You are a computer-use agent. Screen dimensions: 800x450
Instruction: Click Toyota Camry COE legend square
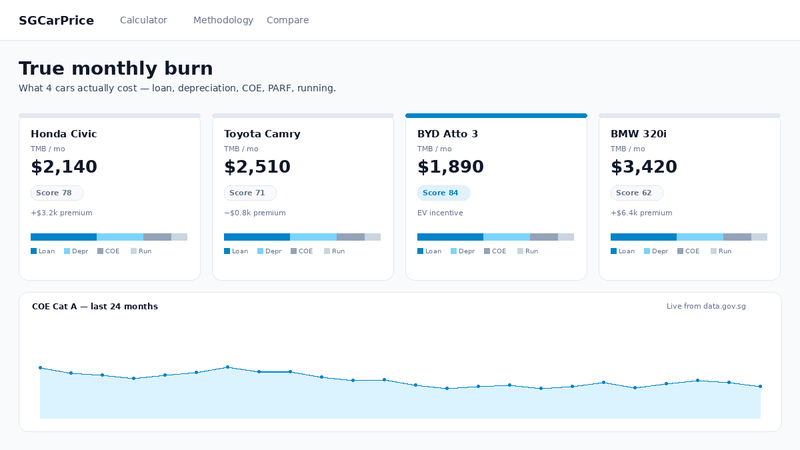click(294, 251)
